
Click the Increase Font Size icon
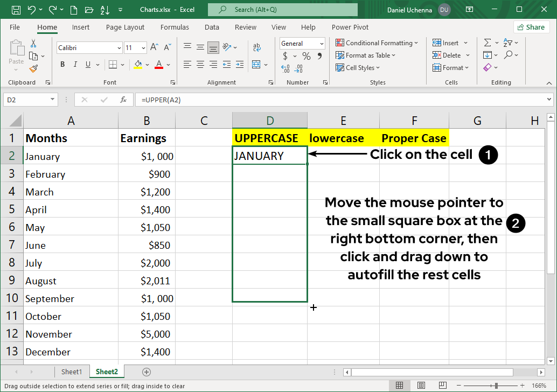154,47
